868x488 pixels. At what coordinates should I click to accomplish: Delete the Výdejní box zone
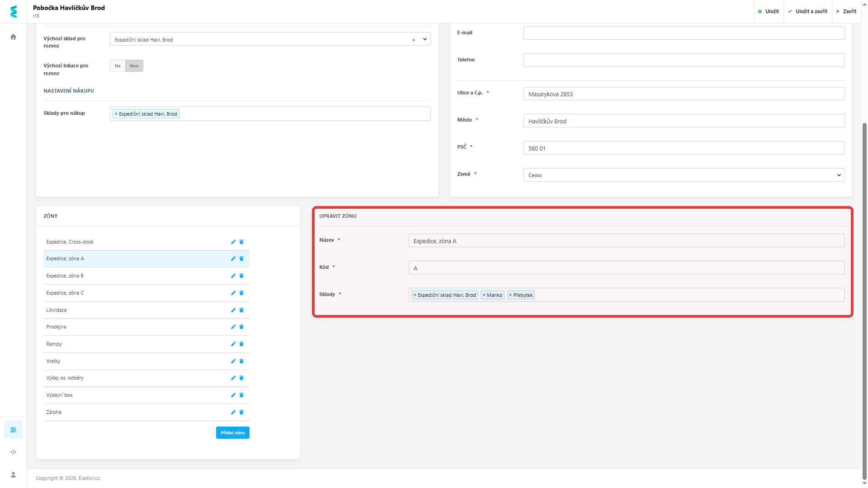[x=241, y=395]
